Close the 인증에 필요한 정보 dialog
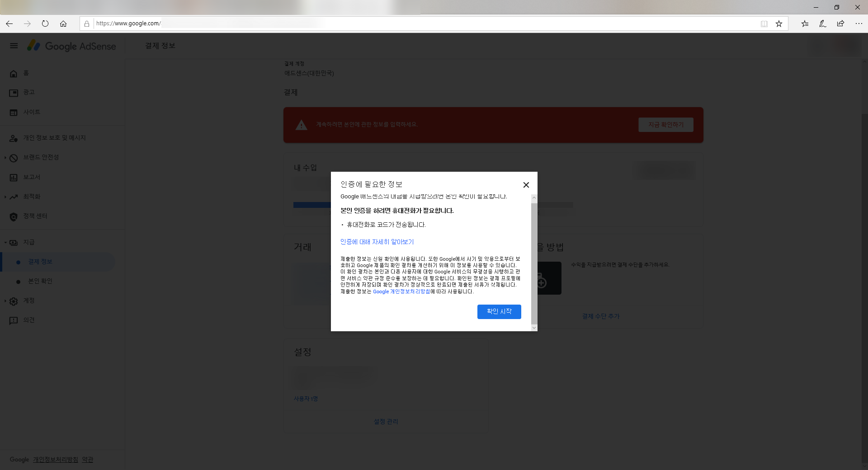 (526, 185)
